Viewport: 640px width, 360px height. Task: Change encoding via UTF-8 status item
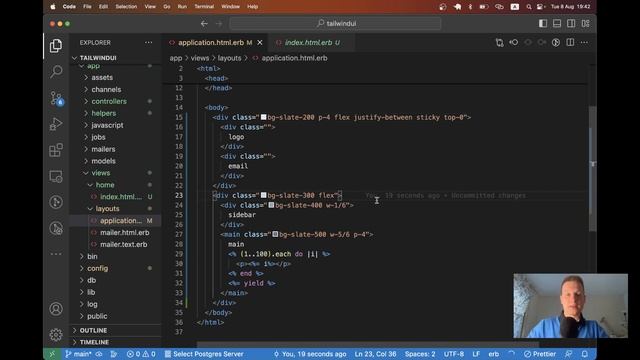pyautogui.click(x=453, y=354)
